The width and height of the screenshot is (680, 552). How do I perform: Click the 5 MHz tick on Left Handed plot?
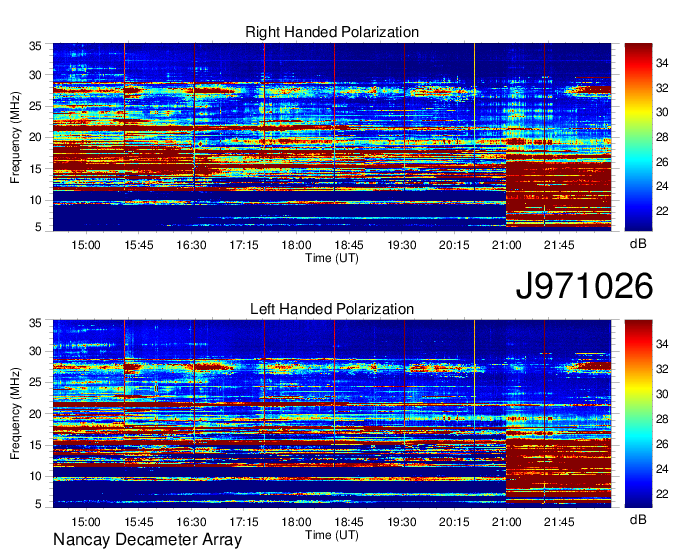(x=38, y=503)
